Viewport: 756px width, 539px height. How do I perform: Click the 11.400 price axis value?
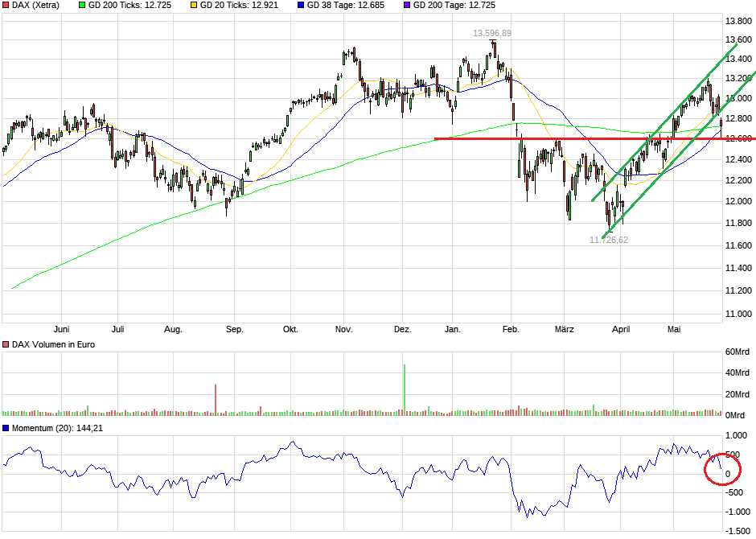point(738,268)
